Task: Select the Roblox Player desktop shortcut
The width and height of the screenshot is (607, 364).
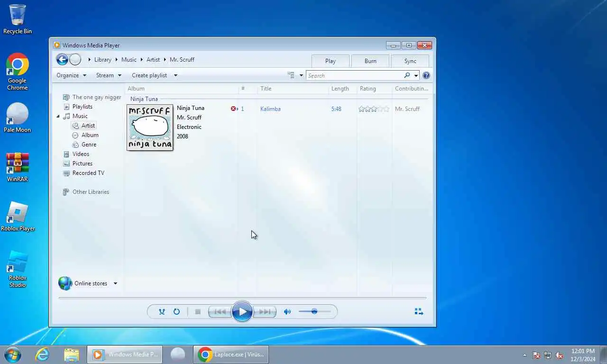Action: pos(18,217)
